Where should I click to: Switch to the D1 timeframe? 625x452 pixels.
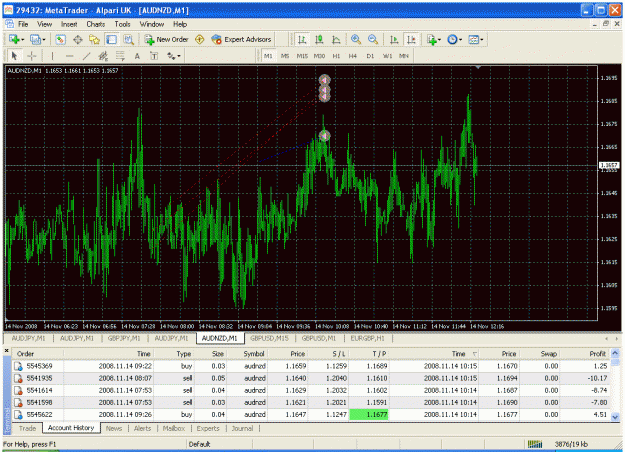[370, 56]
